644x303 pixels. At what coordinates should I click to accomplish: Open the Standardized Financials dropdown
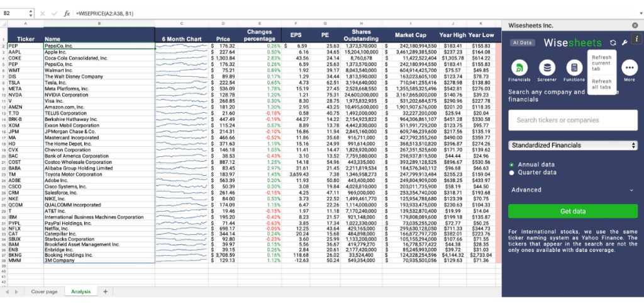click(572, 146)
